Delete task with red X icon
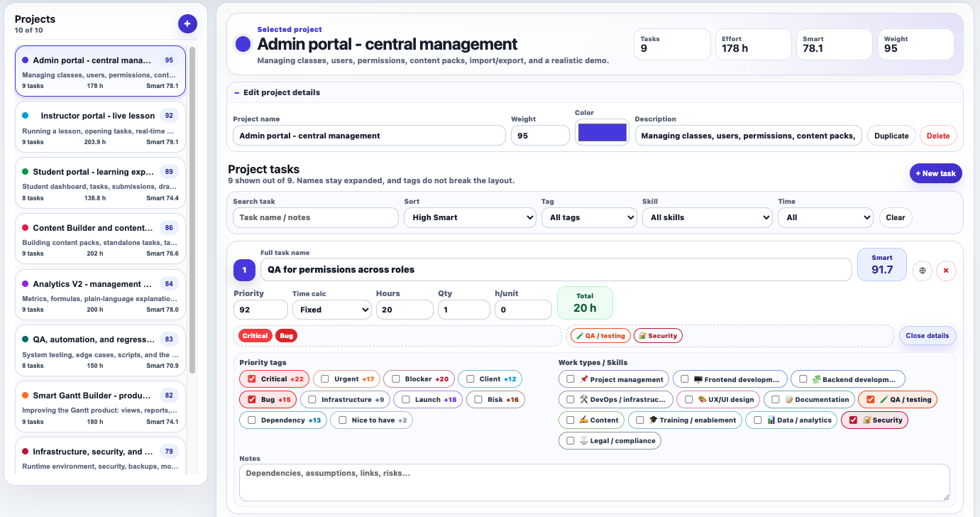980x517 pixels. 946,271
